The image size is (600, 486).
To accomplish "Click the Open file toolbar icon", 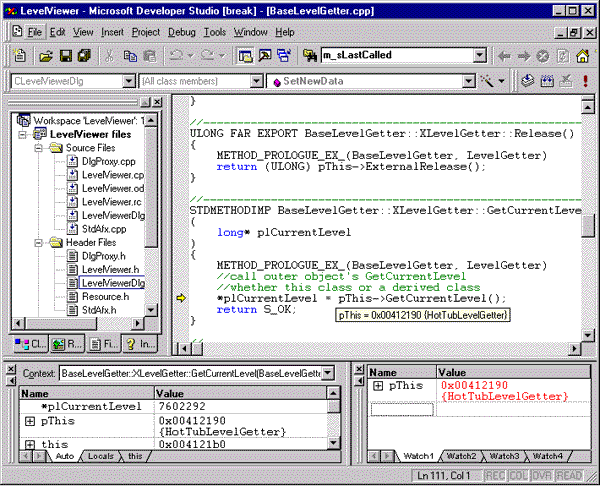I will point(46,56).
